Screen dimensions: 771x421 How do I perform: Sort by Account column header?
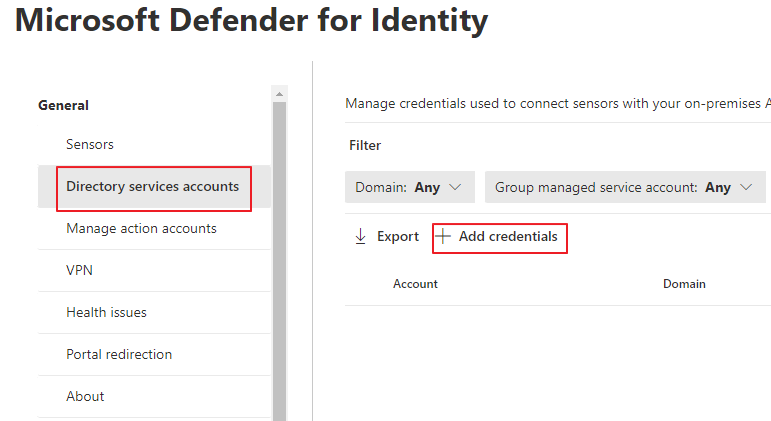coord(415,284)
